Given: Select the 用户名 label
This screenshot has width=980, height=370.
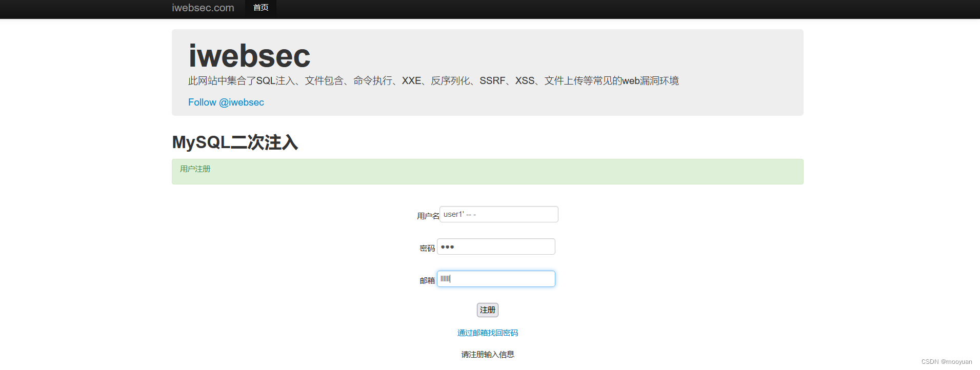Looking at the screenshot, I should tap(428, 216).
